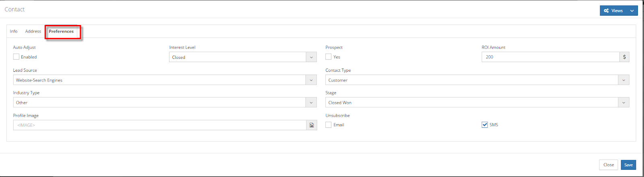
Task: Expand the Industry Type dropdown
Action: click(x=311, y=103)
